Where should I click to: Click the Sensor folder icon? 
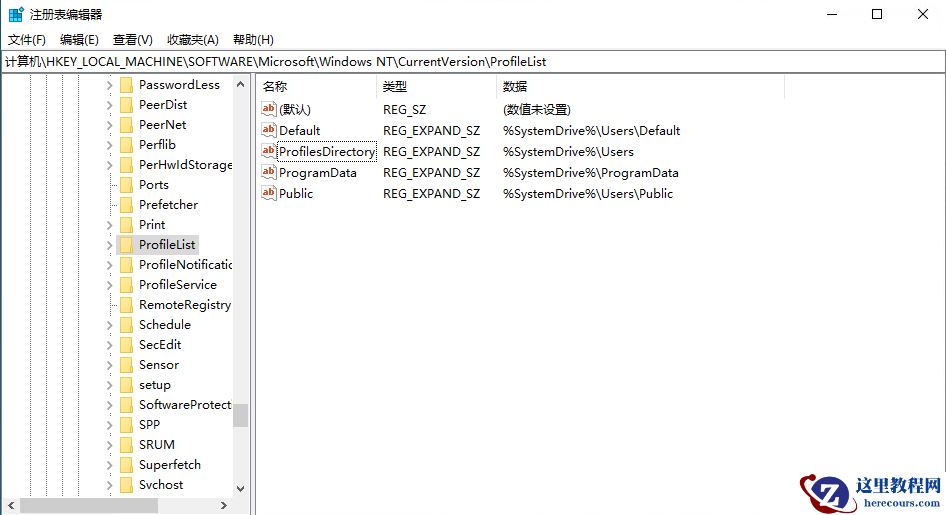tap(126, 365)
